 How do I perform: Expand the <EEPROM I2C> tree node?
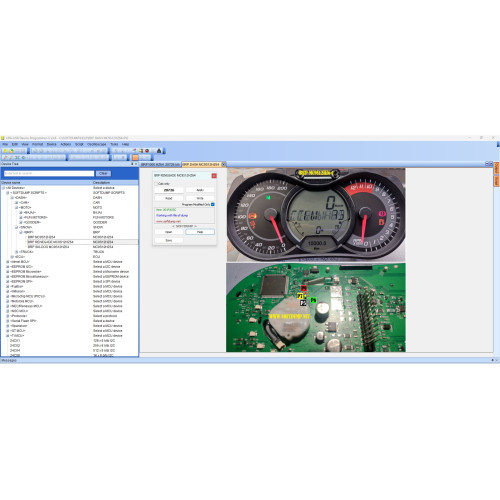8,267
